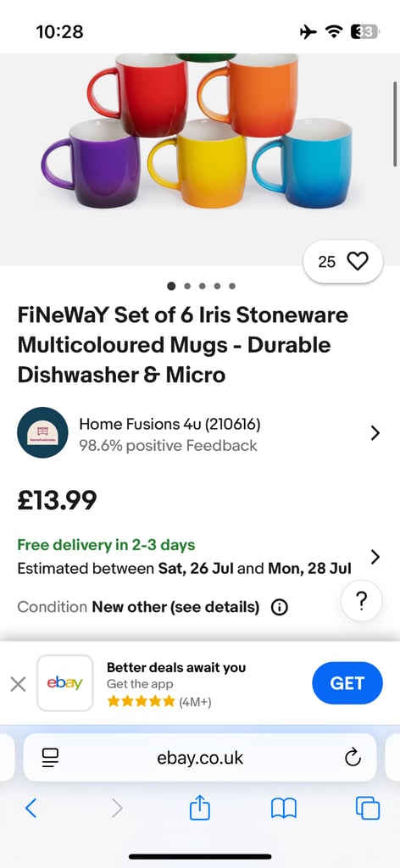Select the second image carousel dot
Image resolution: width=400 pixels, height=868 pixels.
click(x=187, y=287)
